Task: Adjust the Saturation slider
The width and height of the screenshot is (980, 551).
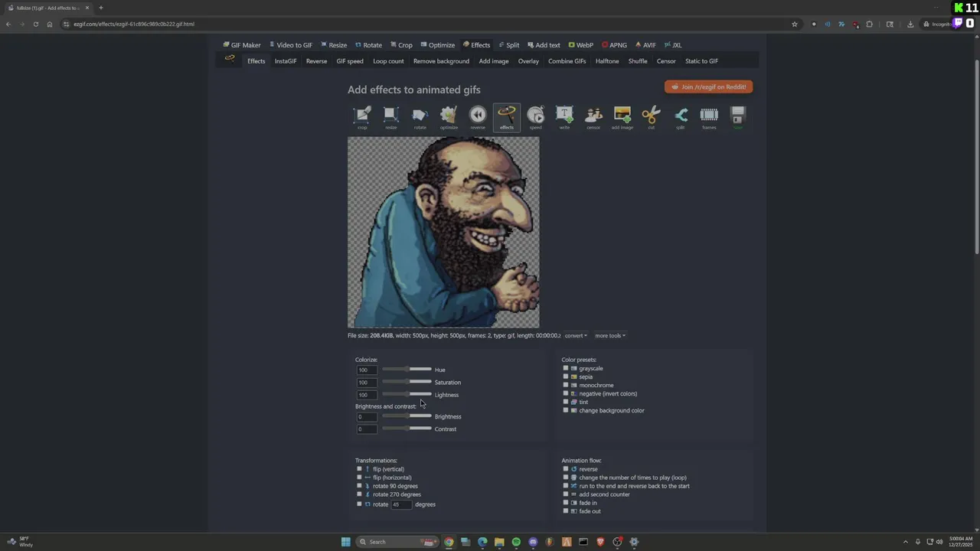Action: pyautogui.click(x=407, y=382)
